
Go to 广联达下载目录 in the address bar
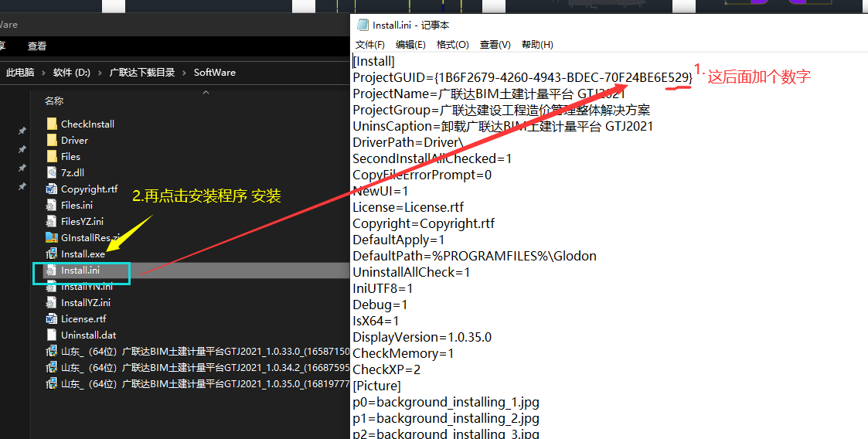point(142,72)
